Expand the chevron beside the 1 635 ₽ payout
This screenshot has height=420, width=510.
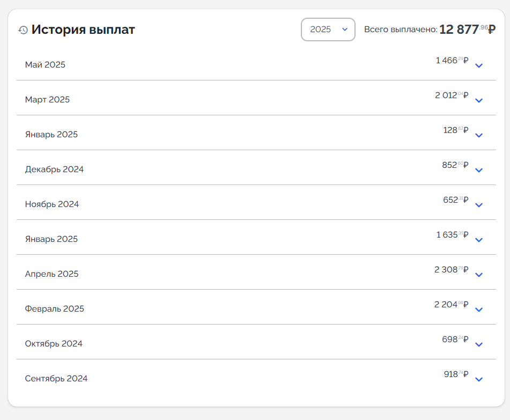point(479,240)
